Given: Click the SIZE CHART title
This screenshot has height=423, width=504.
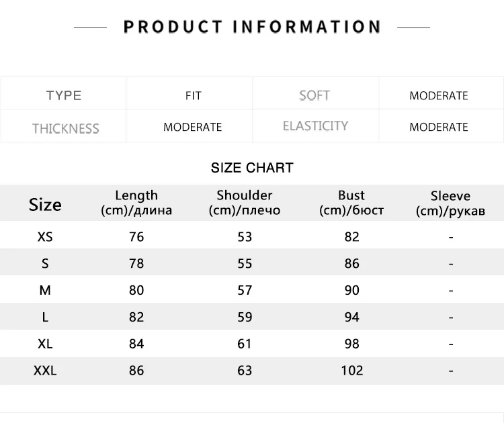Looking at the screenshot, I should [252, 168].
